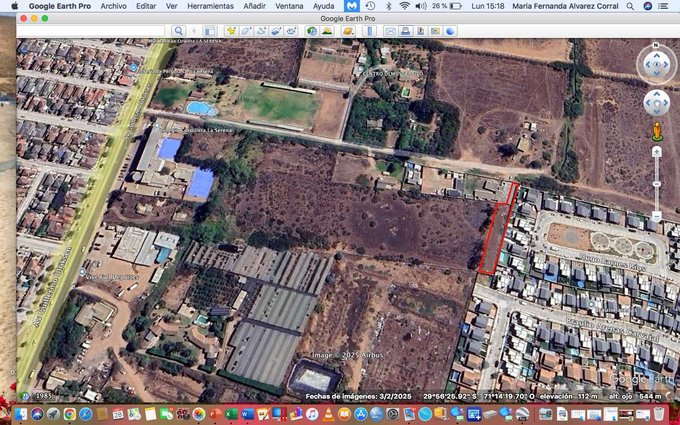This screenshot has width=680, height=425.
Task: Click the blue Earth globe toolbar icon
Action: click(x=450, y=31)
